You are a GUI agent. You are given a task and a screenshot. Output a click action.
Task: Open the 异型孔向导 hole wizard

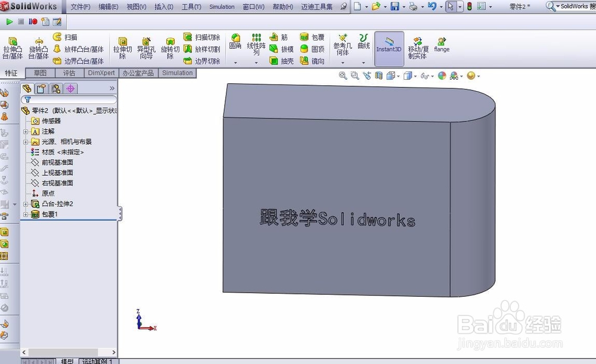coord(147,48)
